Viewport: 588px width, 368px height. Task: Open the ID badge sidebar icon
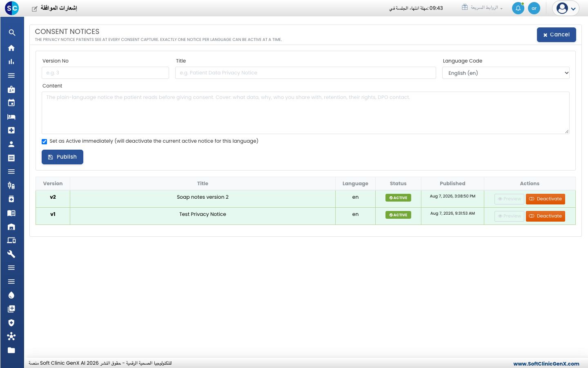[x=11, y=89]
